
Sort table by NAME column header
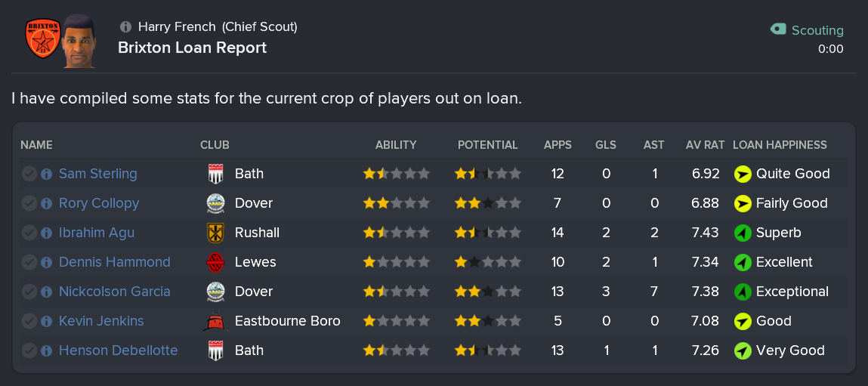point(36,145)
